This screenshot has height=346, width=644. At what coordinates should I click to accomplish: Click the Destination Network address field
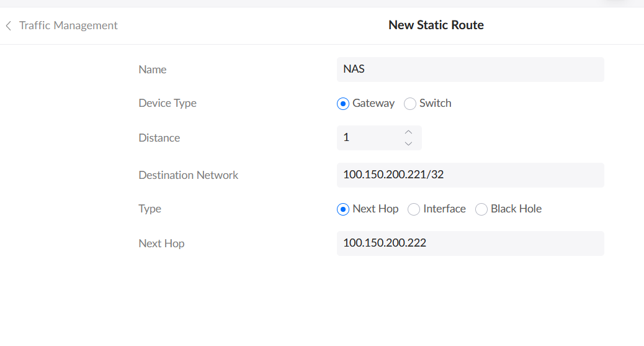click(x=470, y=175)
